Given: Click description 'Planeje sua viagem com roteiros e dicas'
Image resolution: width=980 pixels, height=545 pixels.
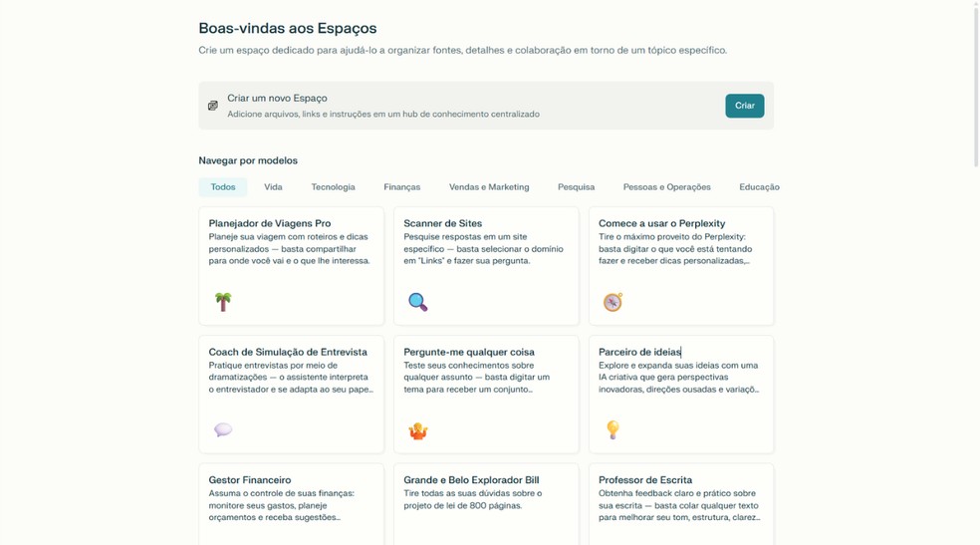Looking at the screenshot, I should point(289,249).
